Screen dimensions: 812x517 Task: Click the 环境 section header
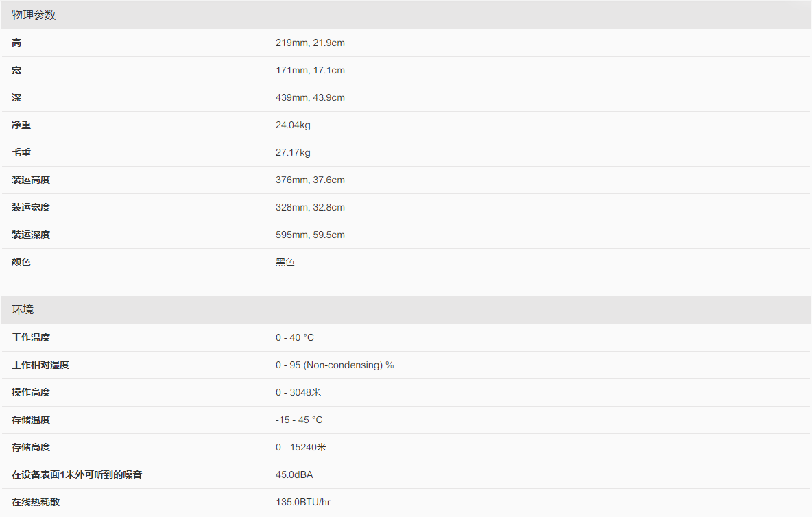coord(23,310)
